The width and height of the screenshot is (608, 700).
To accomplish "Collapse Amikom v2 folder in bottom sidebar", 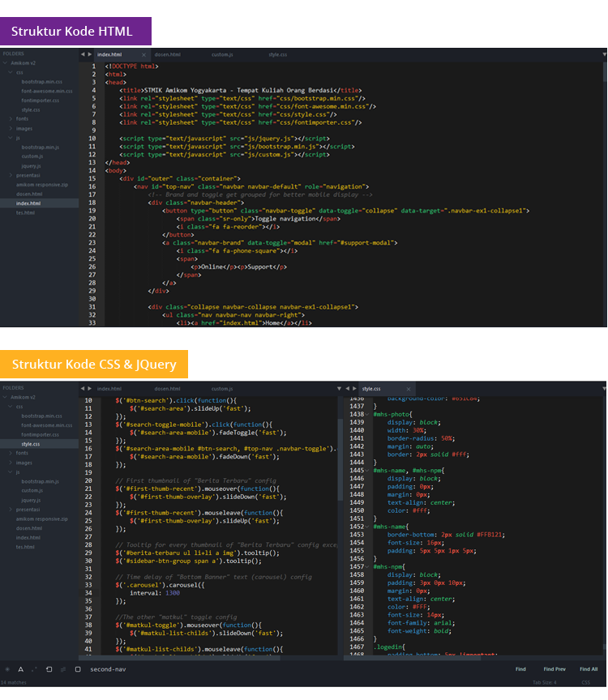I will point(5,397).
